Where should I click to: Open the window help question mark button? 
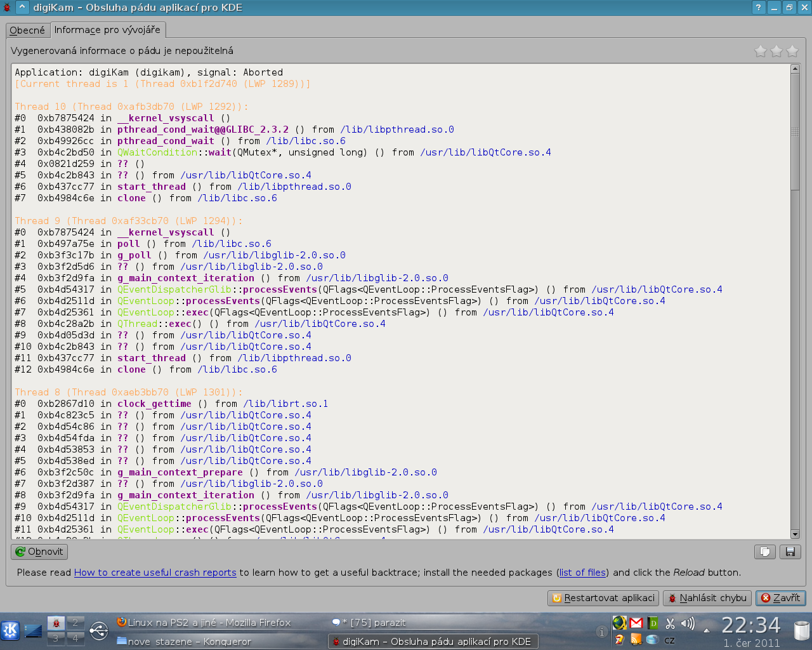coord(759,8)
